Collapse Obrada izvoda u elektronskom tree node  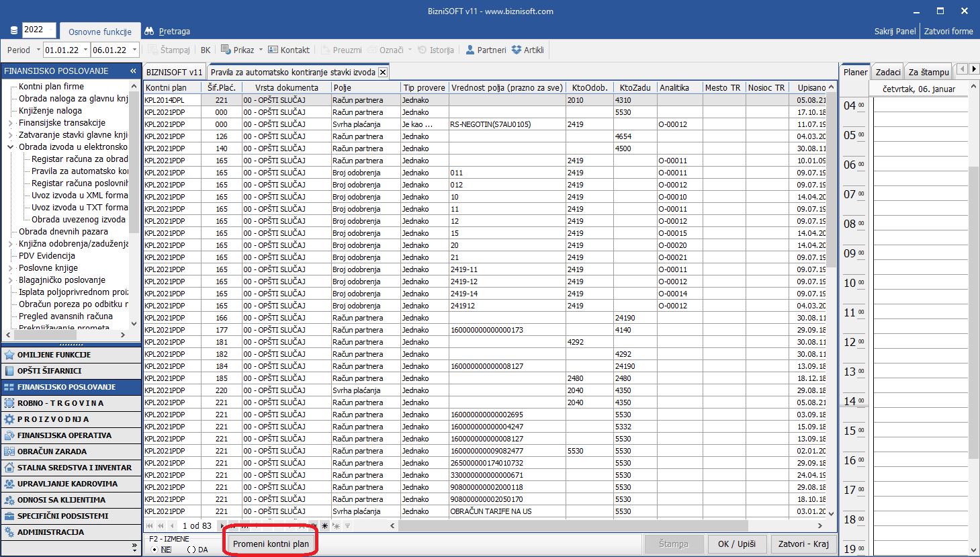pyautogui.click(x=11, y=147)
